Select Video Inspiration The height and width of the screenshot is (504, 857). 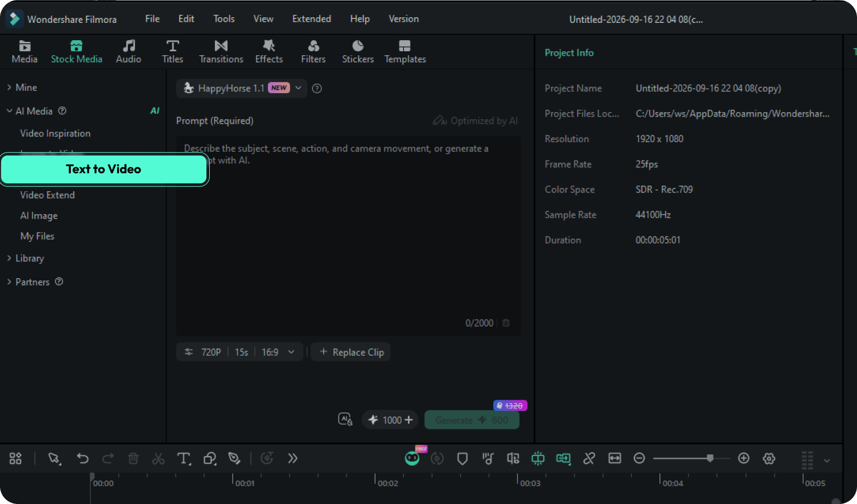55,133
